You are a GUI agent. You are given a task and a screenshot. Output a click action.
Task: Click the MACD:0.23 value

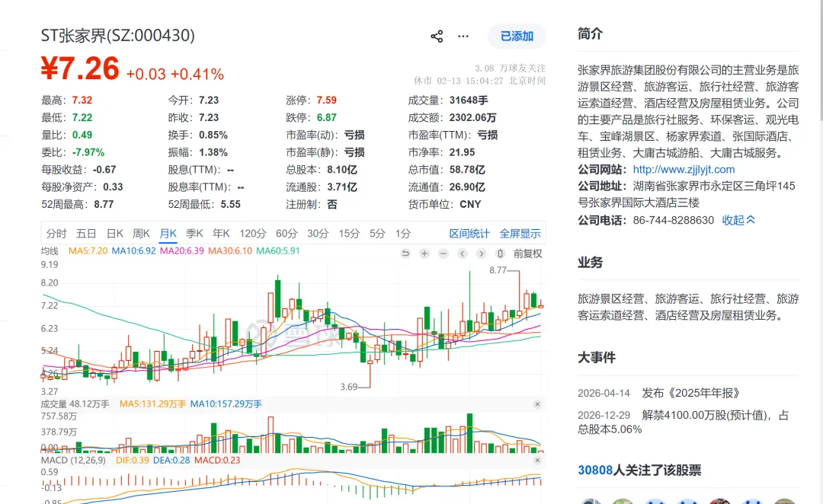216,460
